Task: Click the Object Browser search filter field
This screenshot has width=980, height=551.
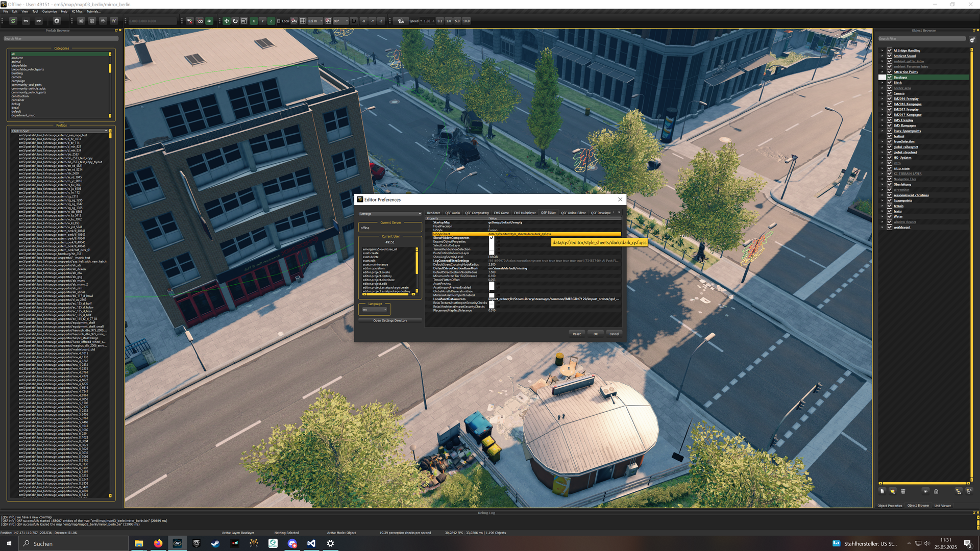Action: coord(921,39)
